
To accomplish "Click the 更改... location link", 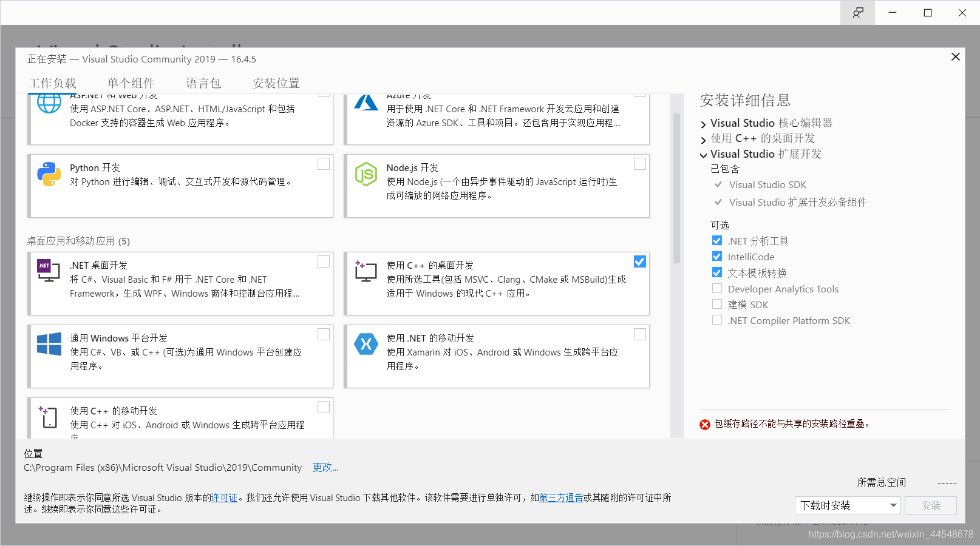I will [325, 467].
